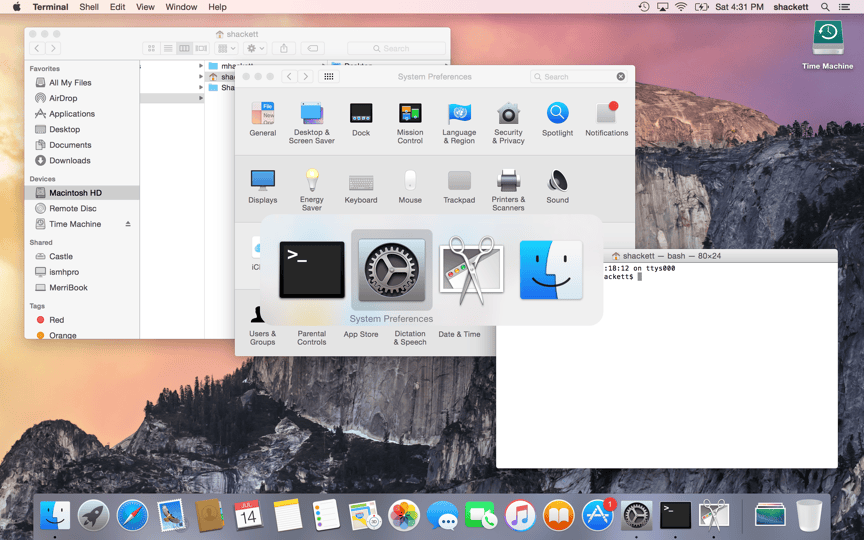Open Time Machine drive on desktop

pos(828,45)
